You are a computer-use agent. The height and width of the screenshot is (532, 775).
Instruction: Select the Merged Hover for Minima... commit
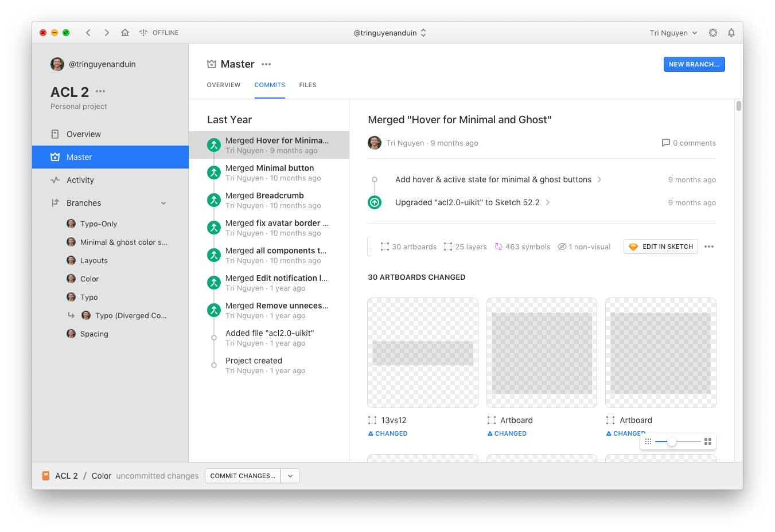tap(269, 145)
